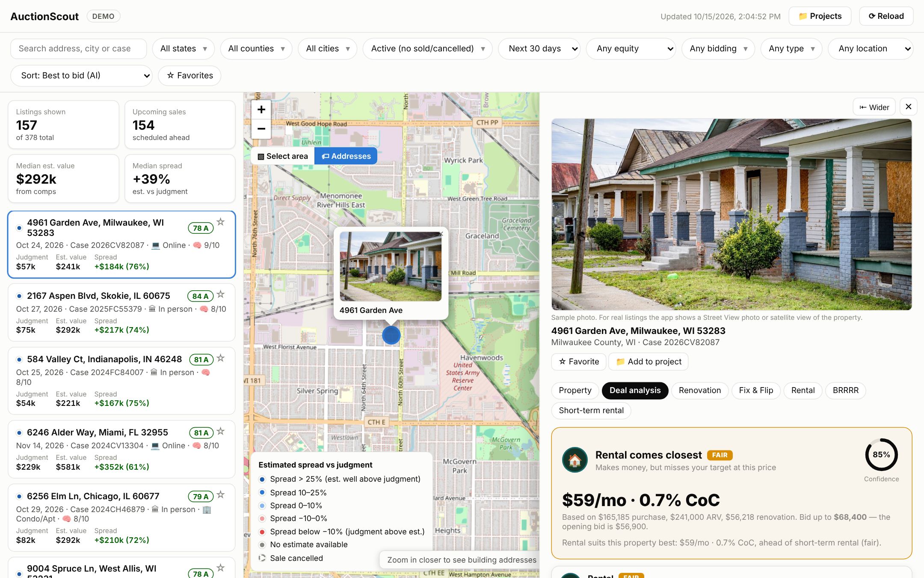The height and width of the screenshot is (578, 924).
Task: Open the Projects button
Action: [820, 16]
